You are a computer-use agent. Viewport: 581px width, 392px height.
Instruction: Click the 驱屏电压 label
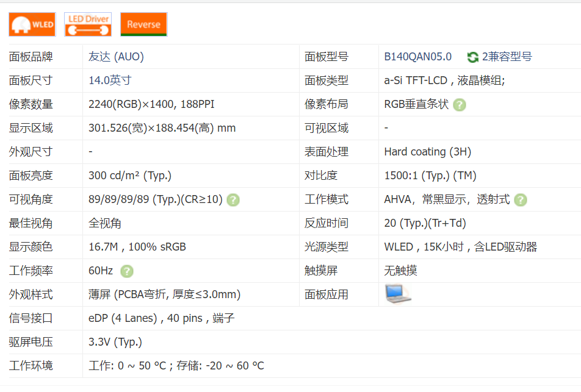click(31, 342)
